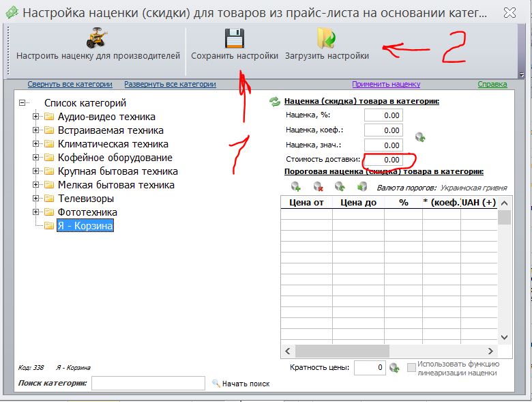Click the apply icon next to 'Кратность цены'
The width and height of the screenshot is (532, 402).
[x=394, y=367]
